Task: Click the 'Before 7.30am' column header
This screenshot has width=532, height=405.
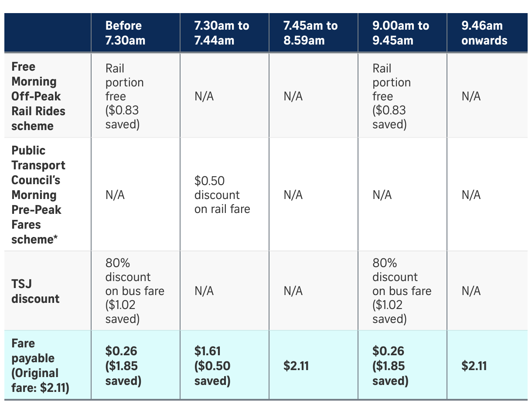Action: pyautogui.click(x=125, y=33)
